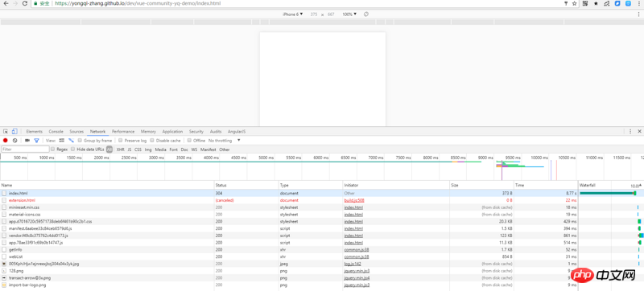Switch to the Console tab
644x291 pixels.
56,132
